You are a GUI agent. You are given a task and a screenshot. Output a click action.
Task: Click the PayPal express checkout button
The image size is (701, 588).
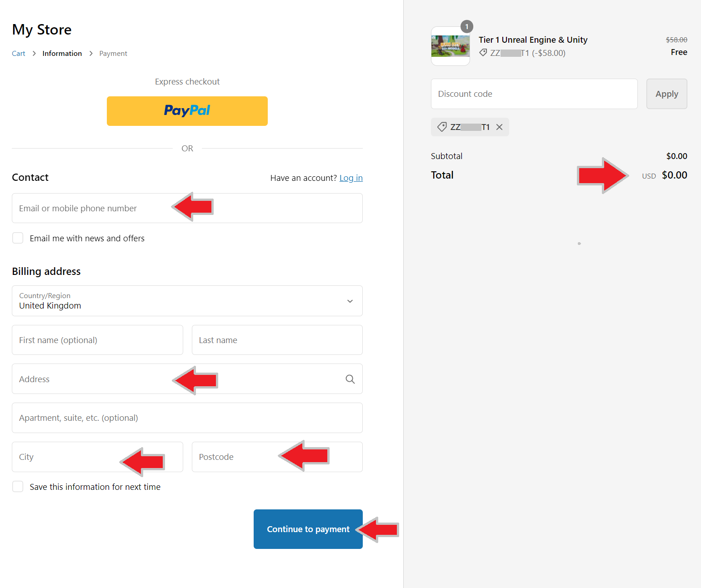(187, 111)
